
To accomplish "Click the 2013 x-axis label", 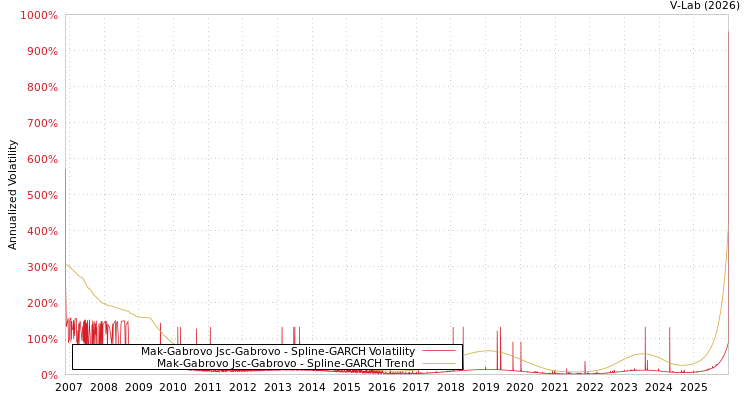I will pyautogui.click(x=277, y=387).
